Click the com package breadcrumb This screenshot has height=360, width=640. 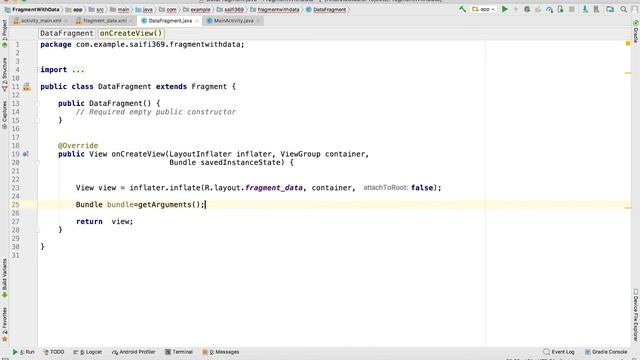tap(168, 9)
